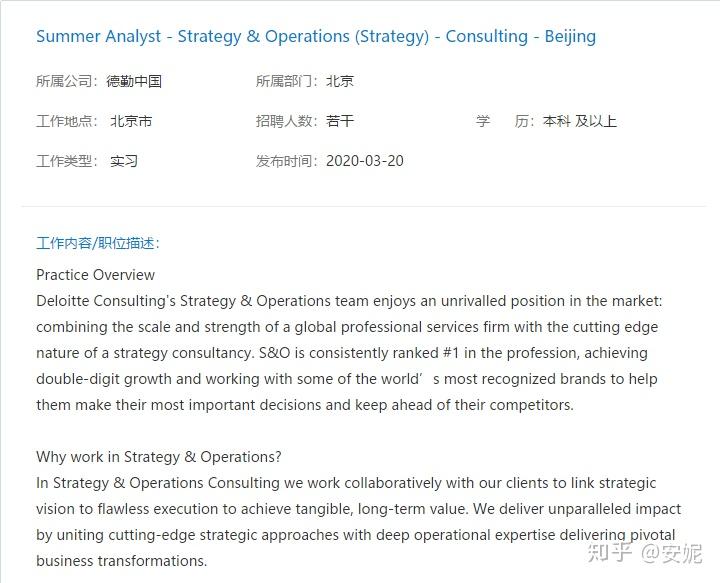The height and width of the screenshot is (583, 720).
Task: Select the education requirement 本科及以上
Action: (579, 121)
